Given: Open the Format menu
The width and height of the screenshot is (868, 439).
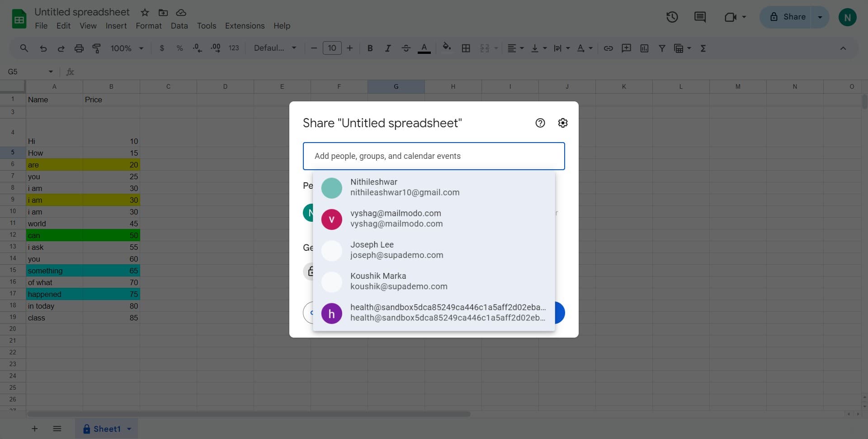Looking at the screenshot, I should point(148,26).
